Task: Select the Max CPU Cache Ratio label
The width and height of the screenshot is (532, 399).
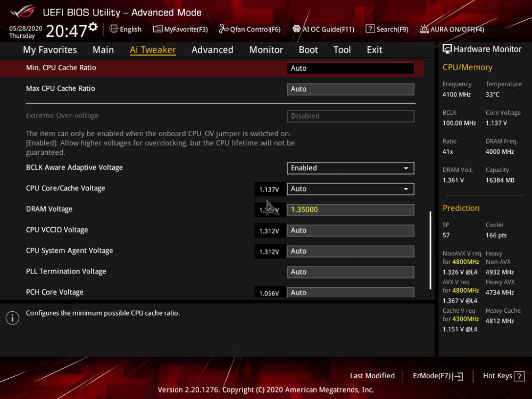Action: click(x=61, y=88)
